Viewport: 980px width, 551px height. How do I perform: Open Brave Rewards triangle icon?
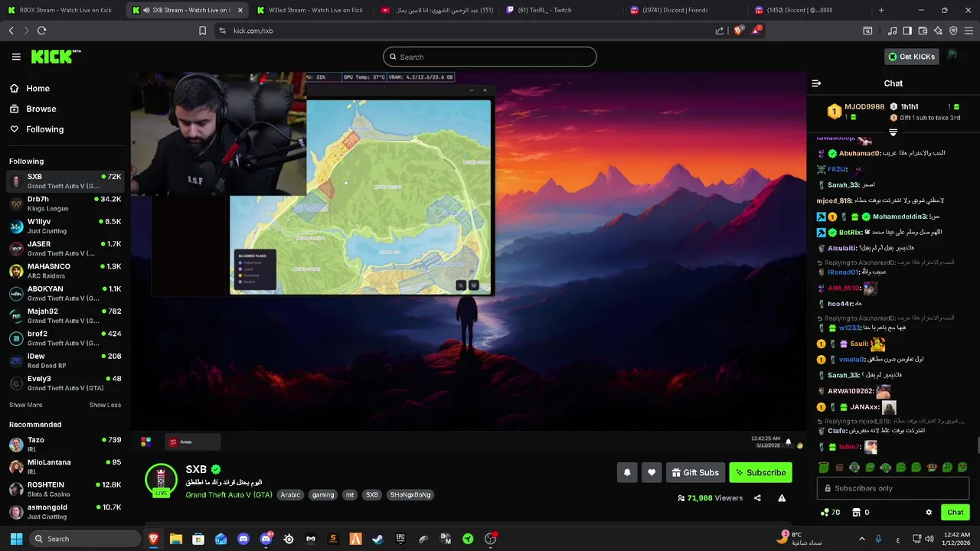756,31
